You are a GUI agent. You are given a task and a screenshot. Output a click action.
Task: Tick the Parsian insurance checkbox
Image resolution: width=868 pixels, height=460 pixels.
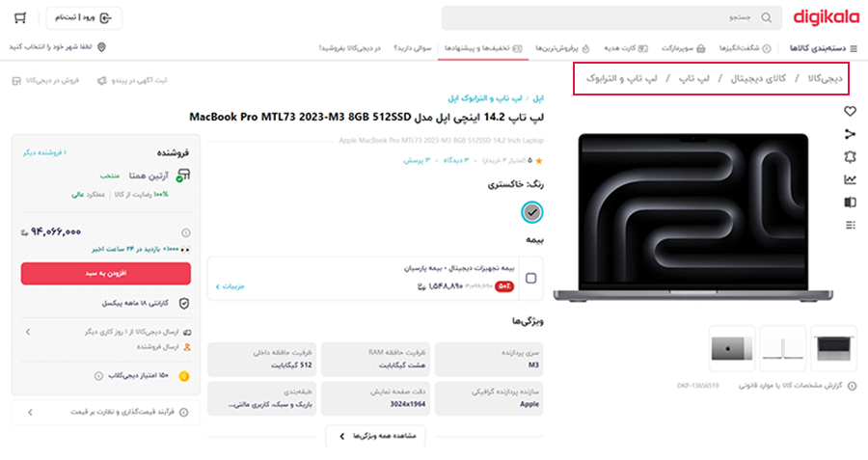tap(530, 278)
